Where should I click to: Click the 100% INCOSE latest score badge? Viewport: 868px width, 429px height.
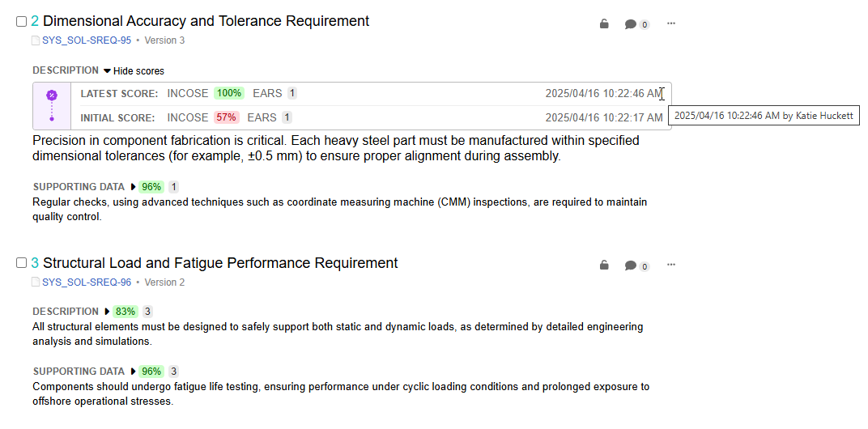click(x=229, y=93)
